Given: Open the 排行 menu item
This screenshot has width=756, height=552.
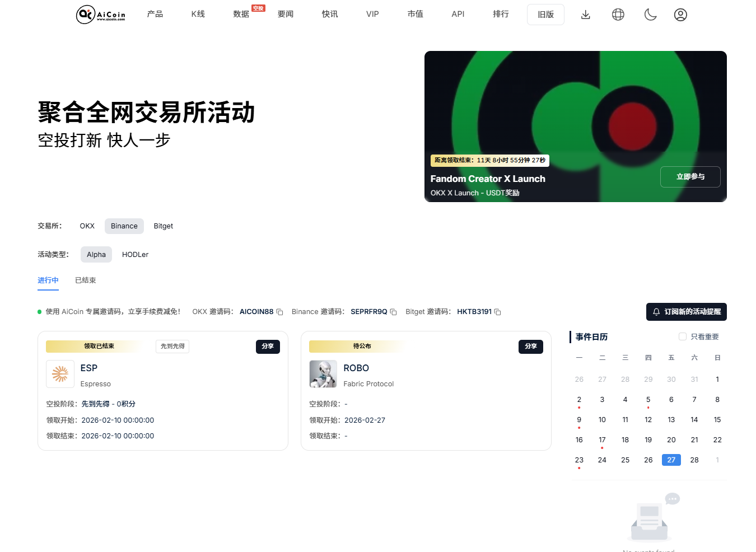Looking at the screenshot, I should coord(500,14).
